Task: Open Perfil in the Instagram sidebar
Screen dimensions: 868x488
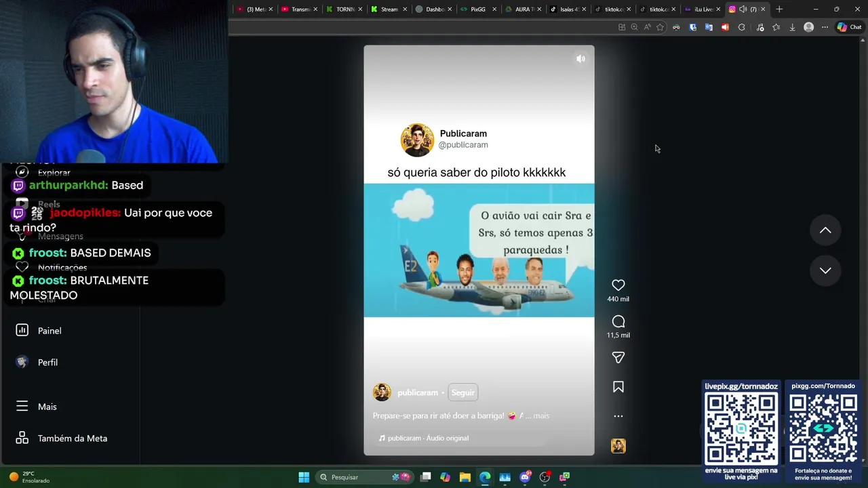Action: 47,363
